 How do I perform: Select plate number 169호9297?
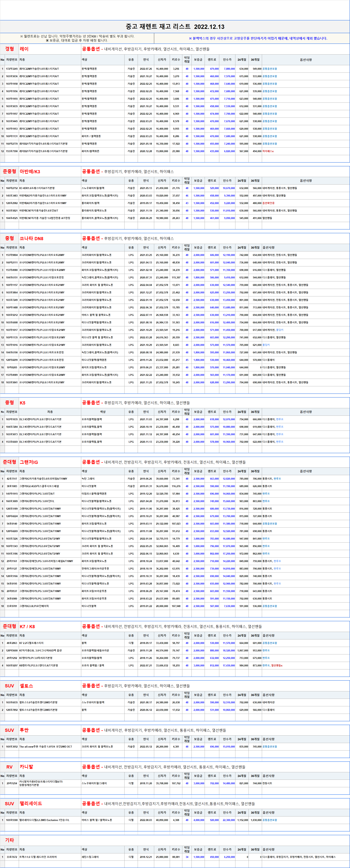[x=12, y=665]
